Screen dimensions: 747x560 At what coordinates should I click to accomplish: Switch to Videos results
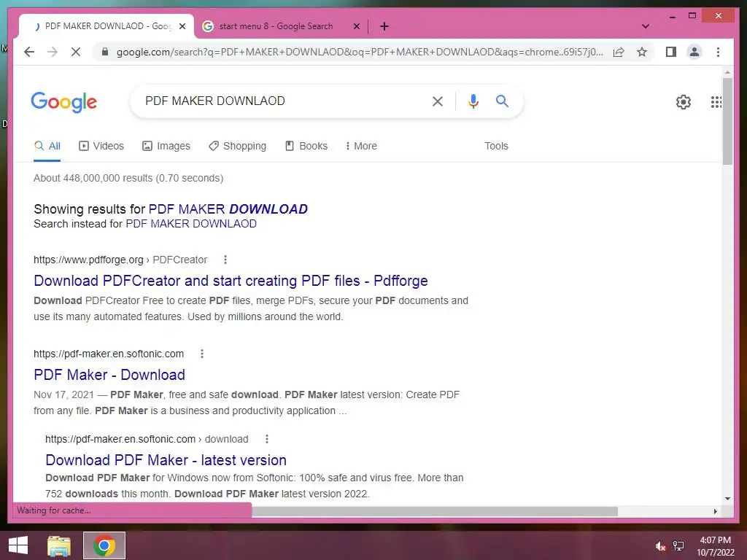tap(101, 146)
